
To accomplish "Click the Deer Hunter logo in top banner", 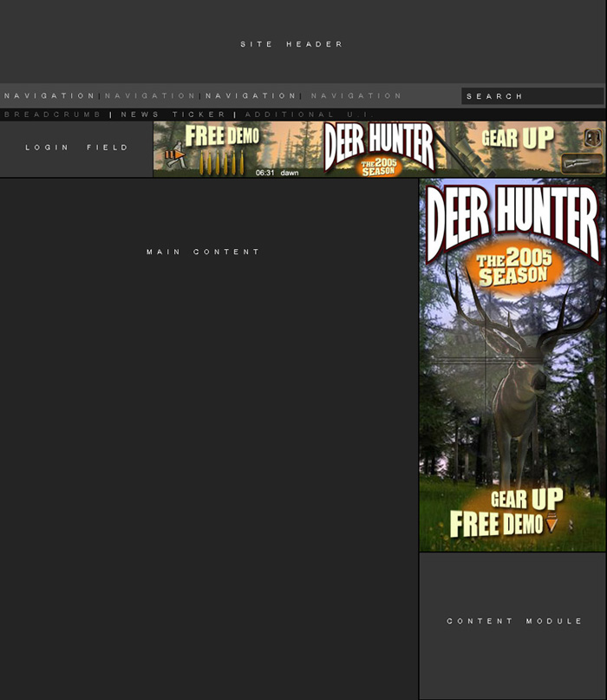I will (x=379, y=146).
